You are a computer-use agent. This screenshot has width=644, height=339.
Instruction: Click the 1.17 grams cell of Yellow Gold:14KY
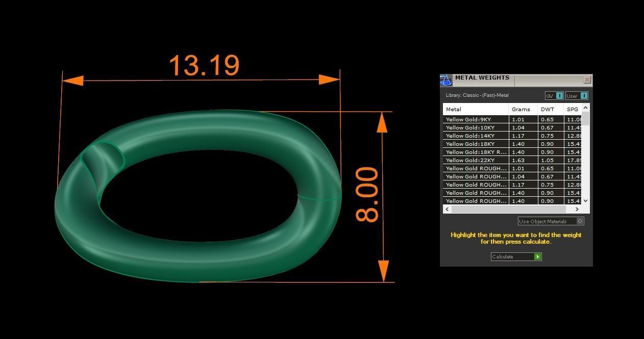[x=523, y=136]
